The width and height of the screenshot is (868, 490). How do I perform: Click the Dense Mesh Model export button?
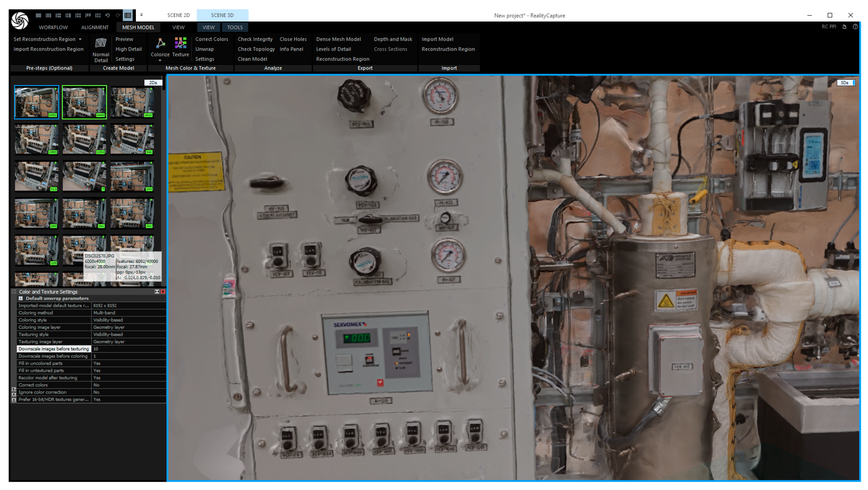tap(338, 39)
